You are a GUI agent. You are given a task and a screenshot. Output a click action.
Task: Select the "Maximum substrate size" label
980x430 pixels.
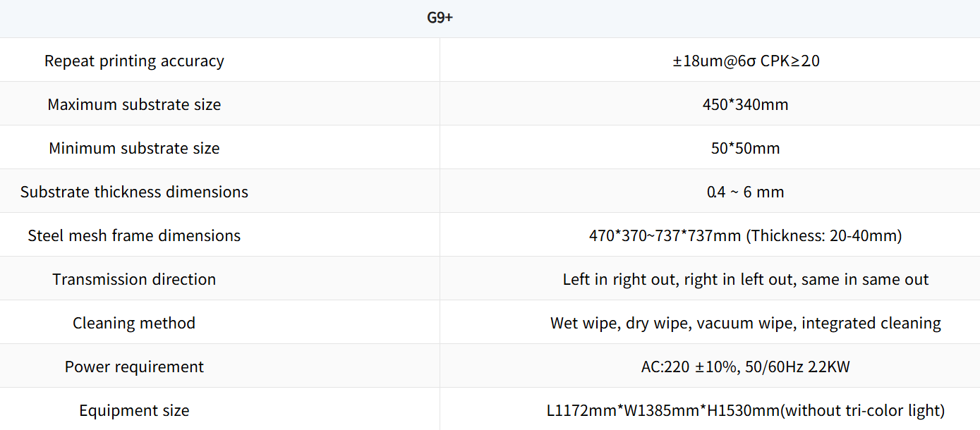tap(134, 104)
